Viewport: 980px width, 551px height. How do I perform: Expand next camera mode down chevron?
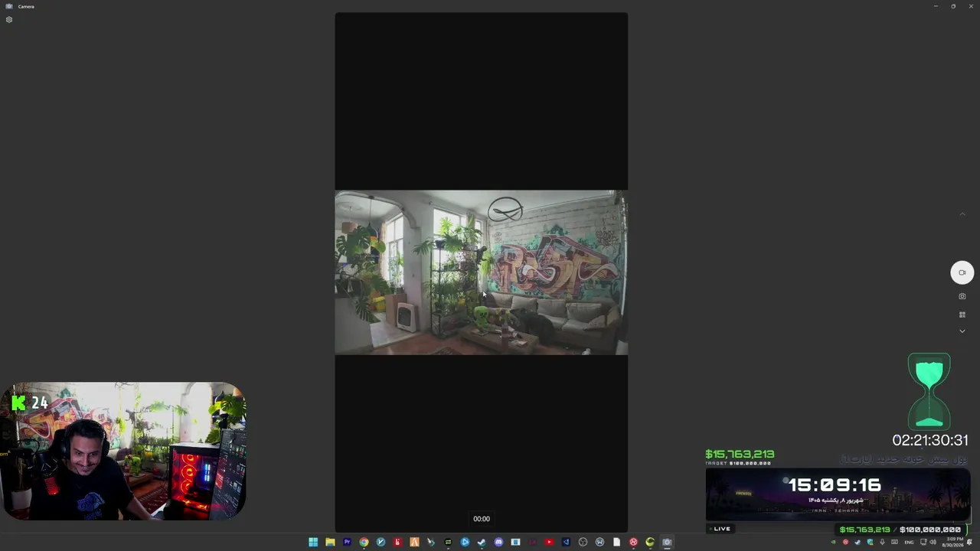(x=962, y=331)
